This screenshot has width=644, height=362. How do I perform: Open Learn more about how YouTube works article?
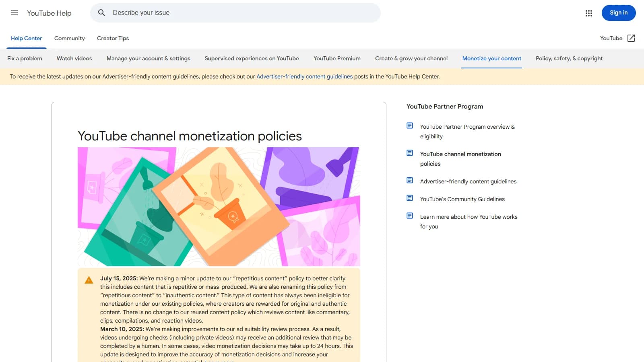tap(469, 222)
